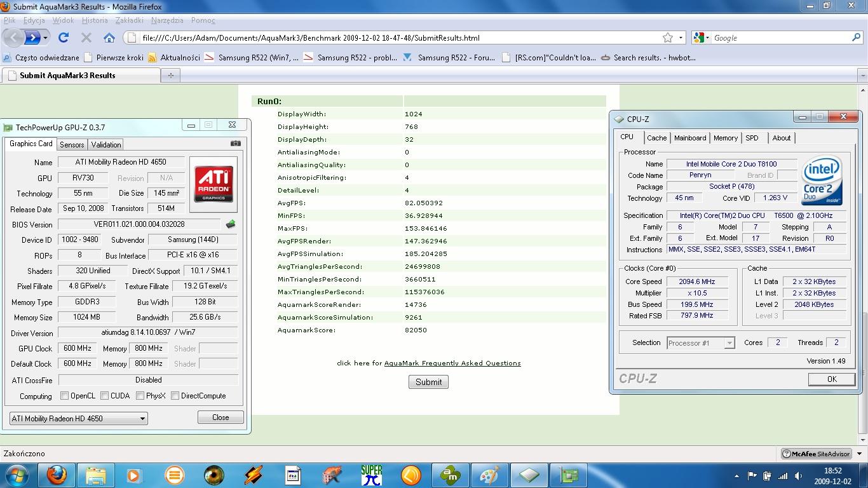
Task: Switch to CPU-Z via taskbar chip icon
Action: click(x=529, y=475)
